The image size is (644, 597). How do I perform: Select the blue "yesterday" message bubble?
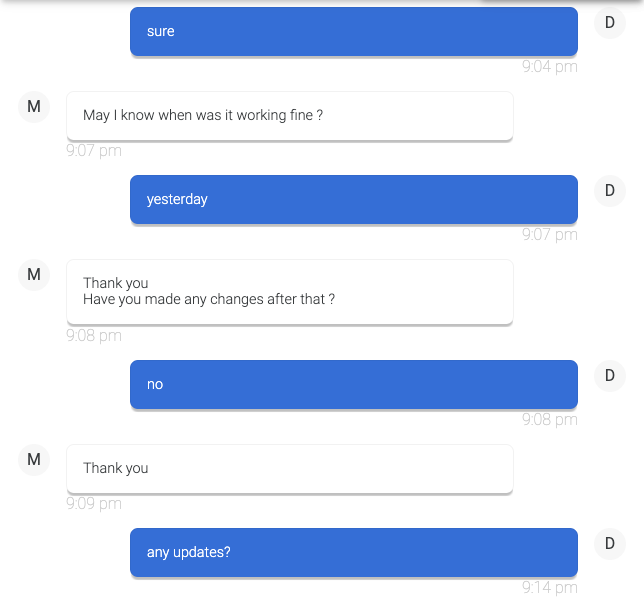[353, 200]
